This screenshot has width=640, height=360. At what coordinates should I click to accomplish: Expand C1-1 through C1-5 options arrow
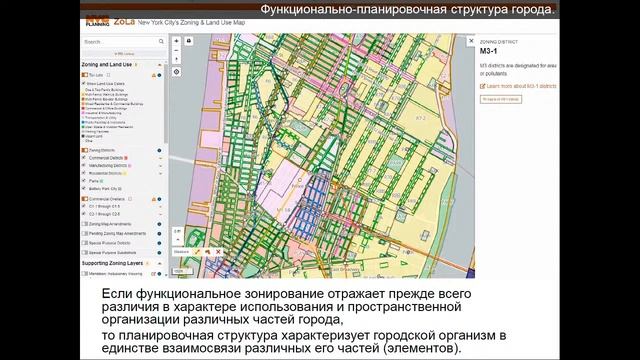click(160, 207)
